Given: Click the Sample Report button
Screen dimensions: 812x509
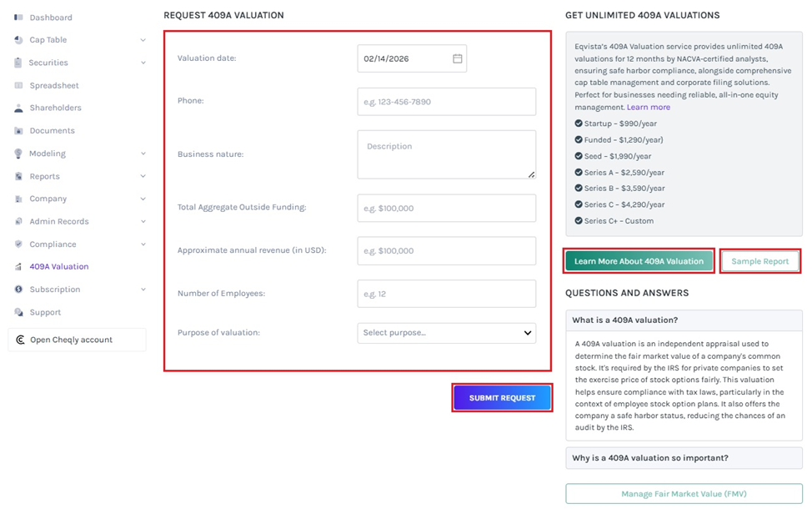Looking at the screenshot, I should pos(759,261).
